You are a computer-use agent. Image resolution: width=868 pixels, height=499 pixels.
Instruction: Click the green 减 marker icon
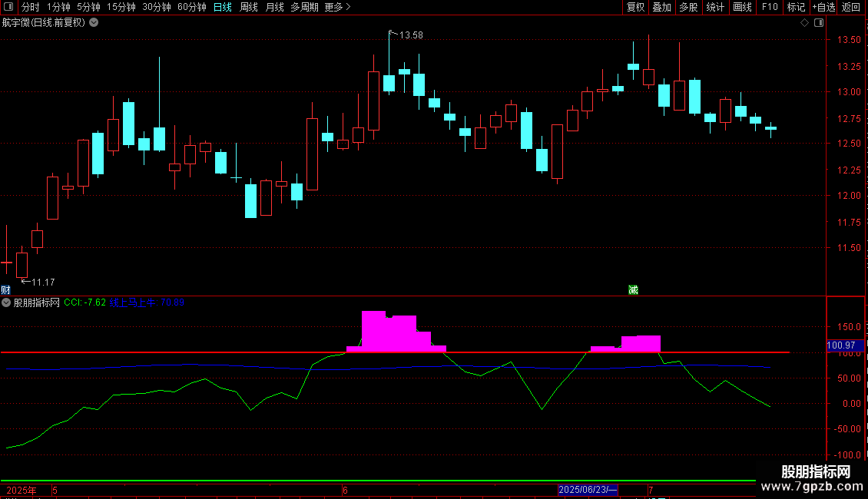point(633,290)
